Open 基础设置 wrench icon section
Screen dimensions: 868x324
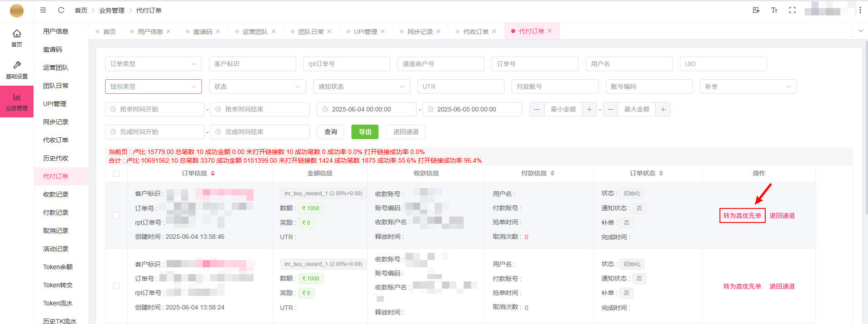(17, 70)
